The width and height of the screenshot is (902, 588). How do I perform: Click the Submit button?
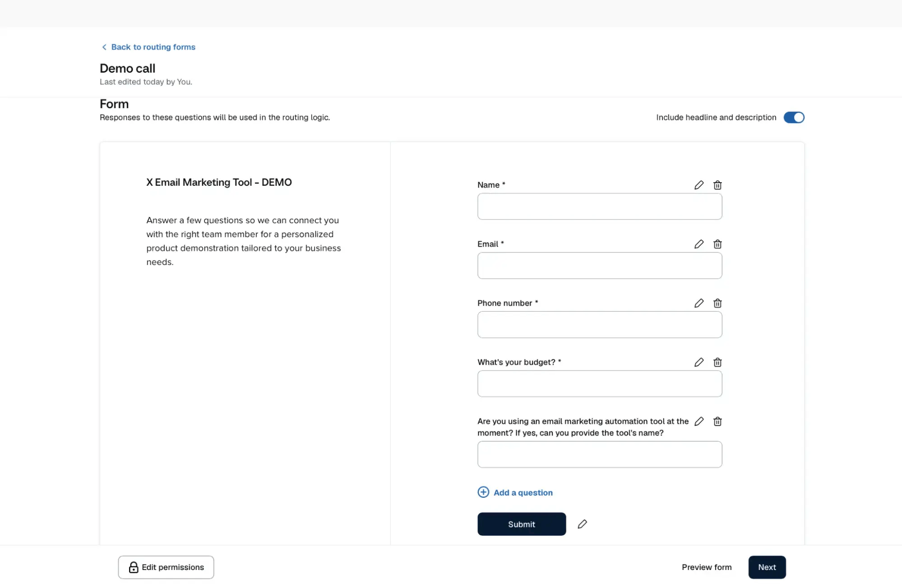pos(522,524)
